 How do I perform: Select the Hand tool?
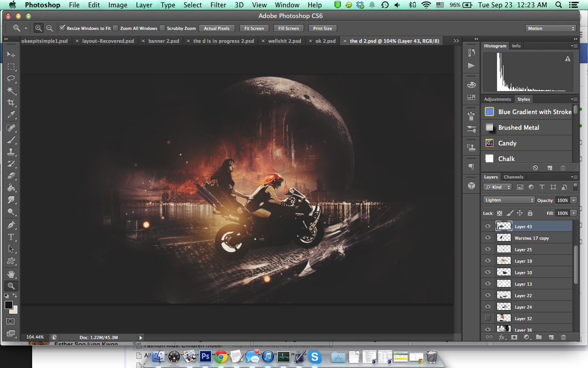pyautogui.click(x=11, y=274)
